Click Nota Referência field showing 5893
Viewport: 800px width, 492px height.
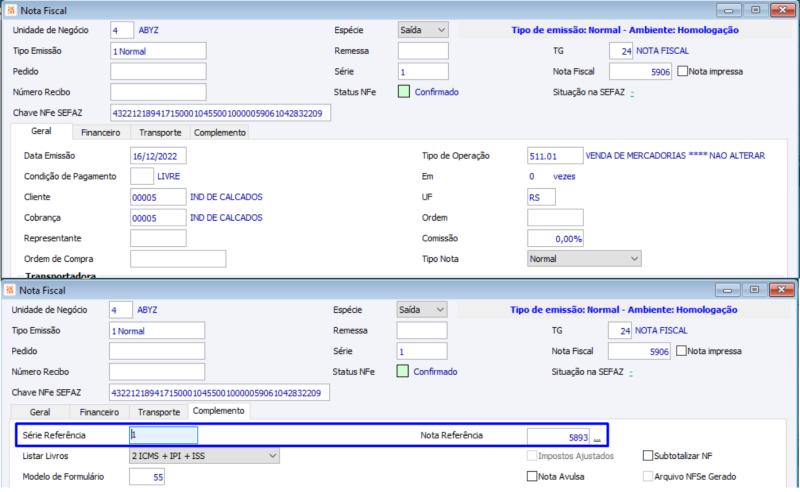[x=559, y=437]
